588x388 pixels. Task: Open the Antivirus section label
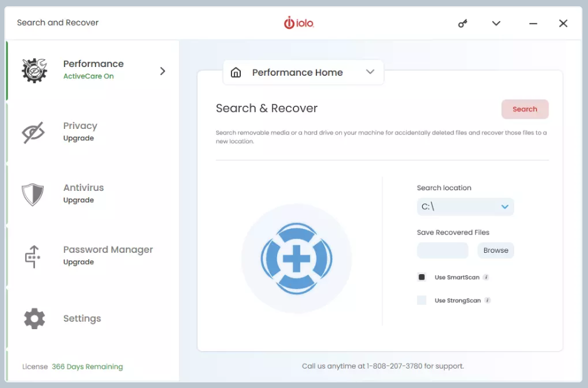tap(83, 188)
